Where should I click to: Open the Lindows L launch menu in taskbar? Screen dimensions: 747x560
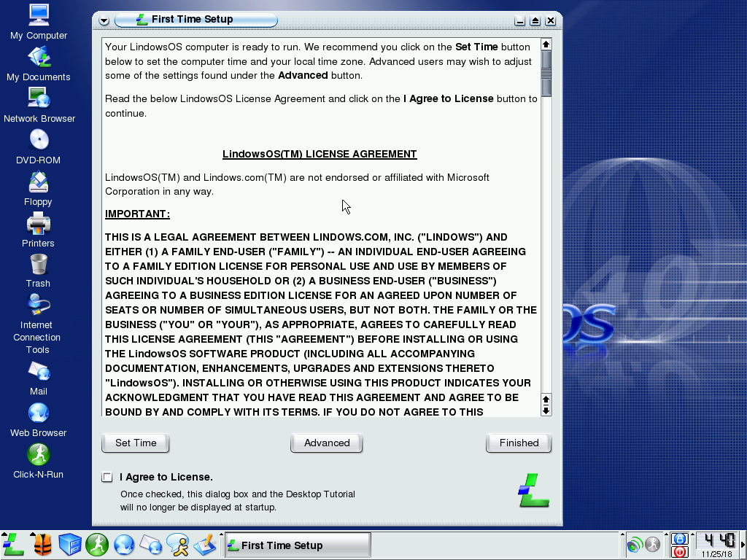(13, 544)
